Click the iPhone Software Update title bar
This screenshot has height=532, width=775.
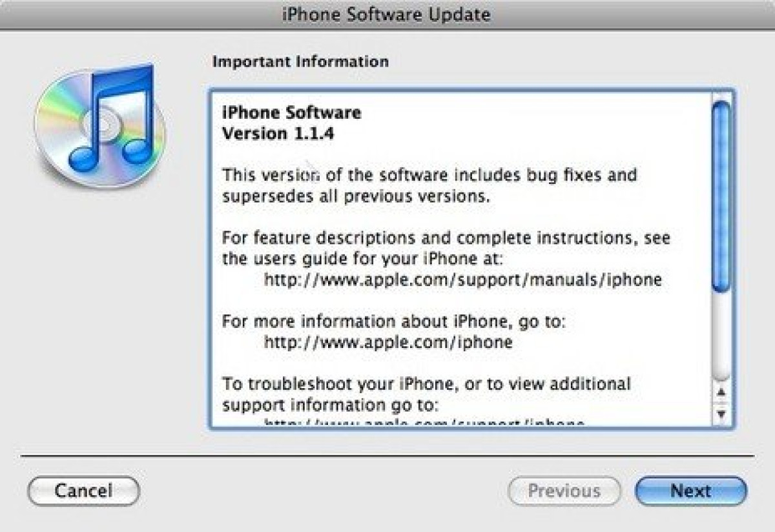(x=387, y=14)
